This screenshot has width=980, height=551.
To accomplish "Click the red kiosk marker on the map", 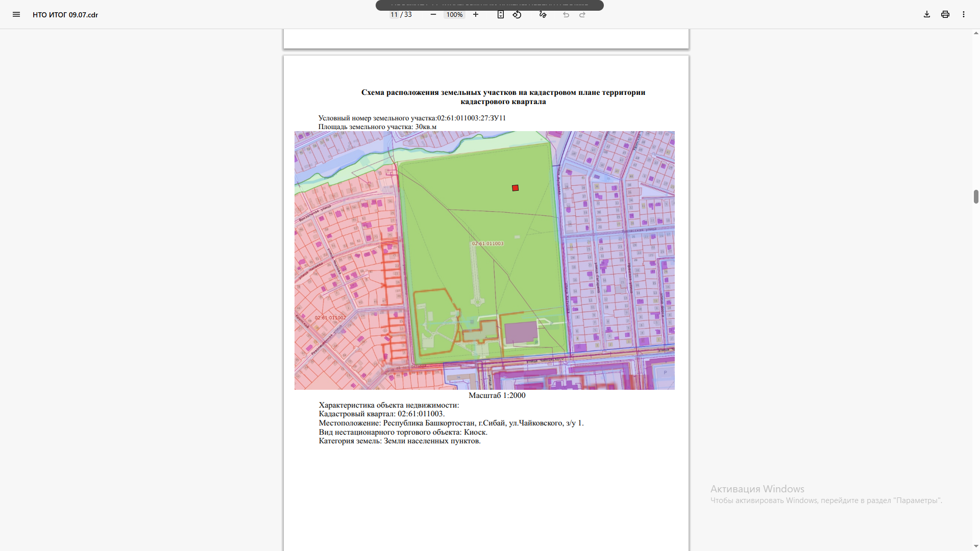I will [516, 188].
